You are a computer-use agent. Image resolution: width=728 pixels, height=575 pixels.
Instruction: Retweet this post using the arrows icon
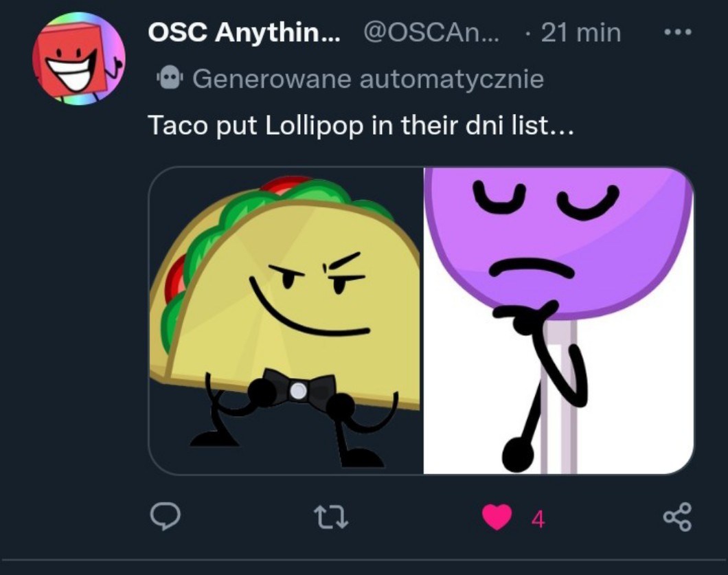click(331, 517)
